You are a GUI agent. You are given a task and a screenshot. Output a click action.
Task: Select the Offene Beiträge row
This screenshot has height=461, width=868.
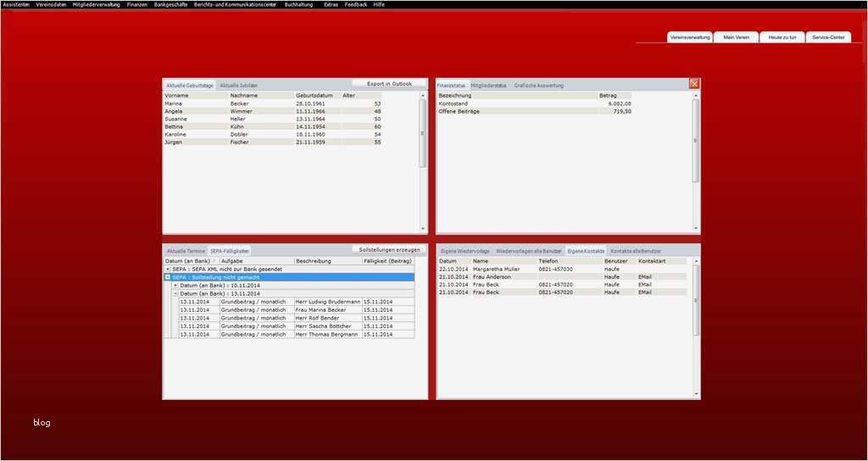tap(535, 111)
